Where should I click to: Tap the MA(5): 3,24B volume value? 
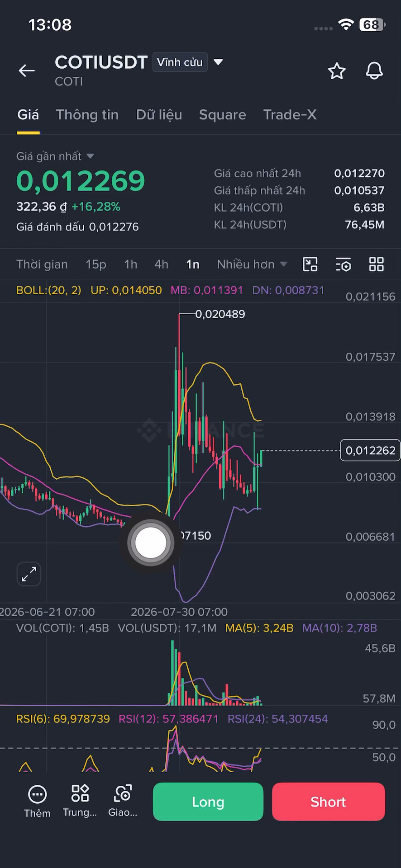click(259, 628)
